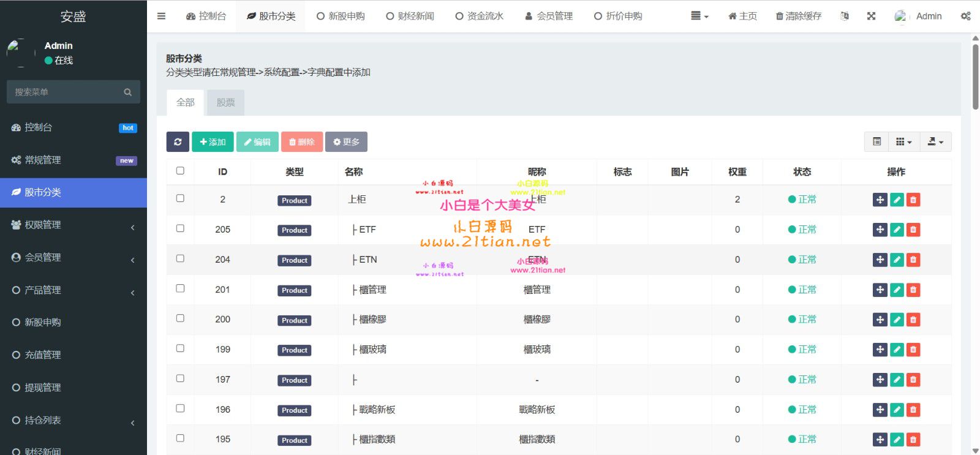Image resolution: width=980 pixels, height=455 pixels.
Task: Click the 删除 button in toolbar
Action: tap(302, 141)
